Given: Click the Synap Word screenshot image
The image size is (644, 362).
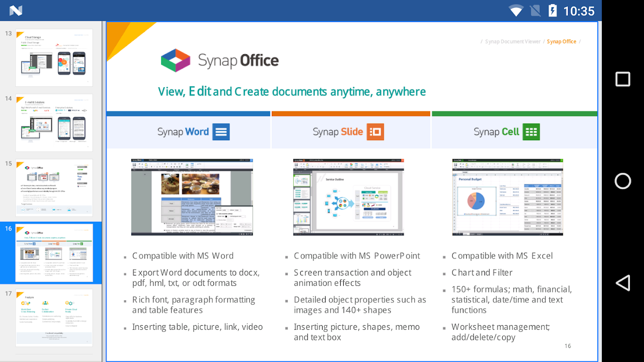Looking at the screenshot, I should click(x=192, y=197).
